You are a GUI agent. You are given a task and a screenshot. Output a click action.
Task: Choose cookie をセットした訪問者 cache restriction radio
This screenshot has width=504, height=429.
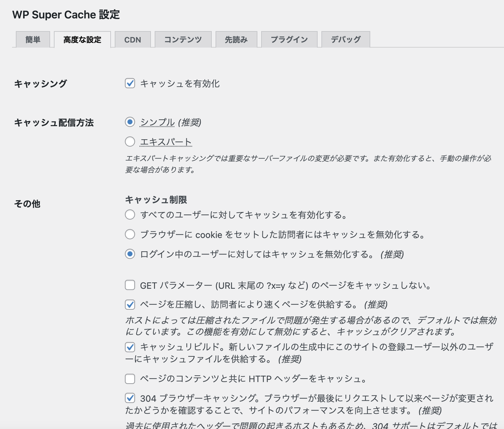(130, 234)
